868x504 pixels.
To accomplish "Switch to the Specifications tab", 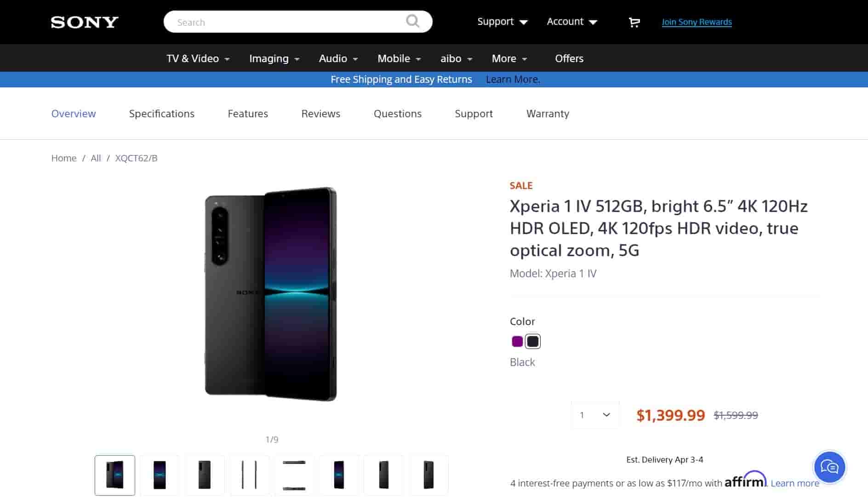I will (161, 114).
